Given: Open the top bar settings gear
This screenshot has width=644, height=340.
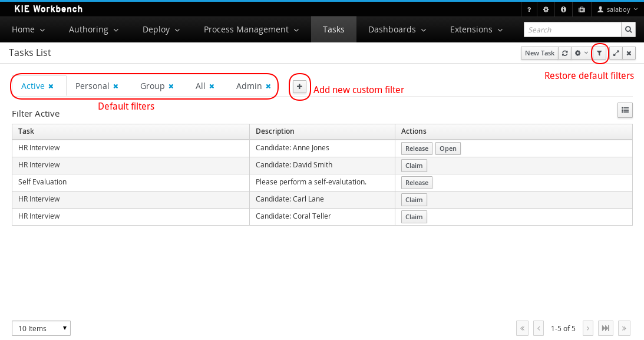Looking at the screenshot, I should point(546,9).
